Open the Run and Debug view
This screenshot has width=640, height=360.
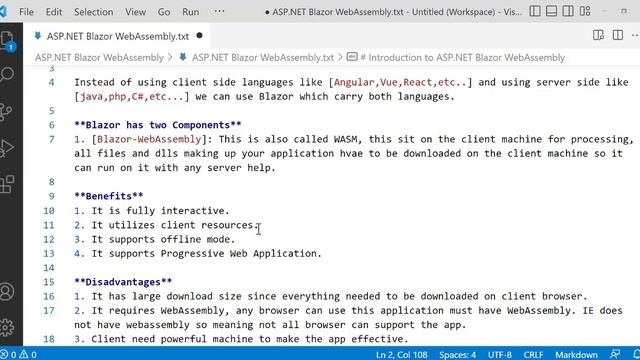pos(7,148)
